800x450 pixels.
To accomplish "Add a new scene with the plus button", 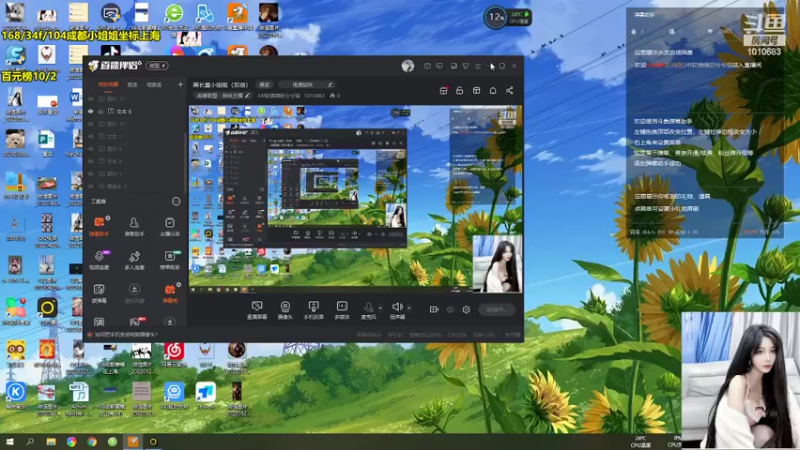I will (180, 85).
